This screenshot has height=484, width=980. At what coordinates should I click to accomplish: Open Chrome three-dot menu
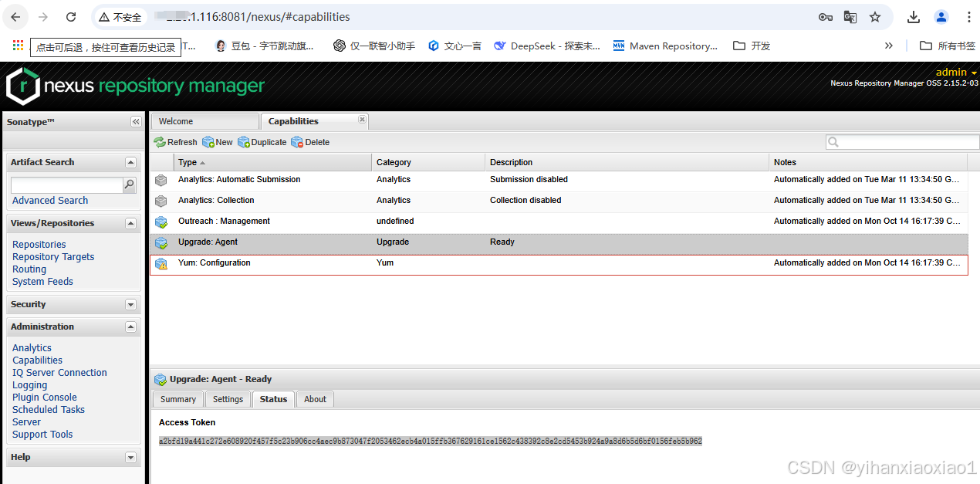click(969, 17)
